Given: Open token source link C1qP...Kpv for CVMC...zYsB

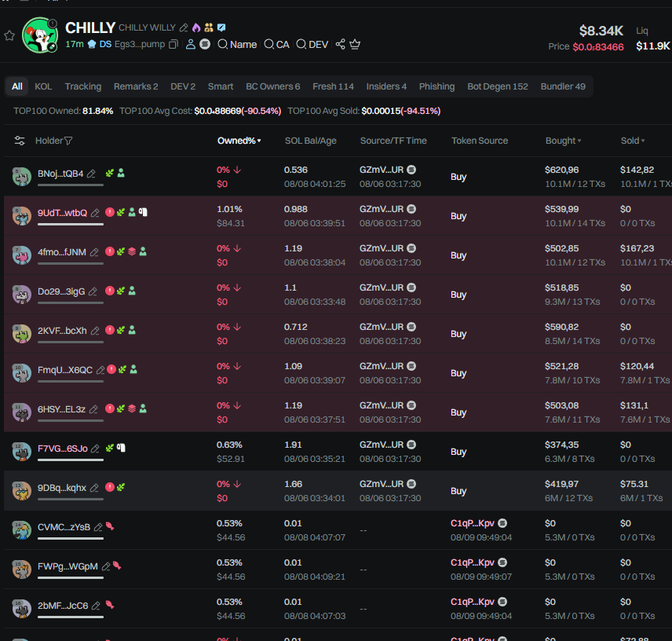Looking at the screenshot, I should tap(473, 523).
